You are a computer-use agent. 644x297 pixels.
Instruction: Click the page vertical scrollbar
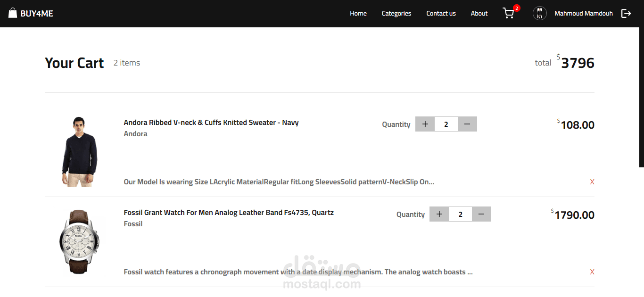coord(642,97)
